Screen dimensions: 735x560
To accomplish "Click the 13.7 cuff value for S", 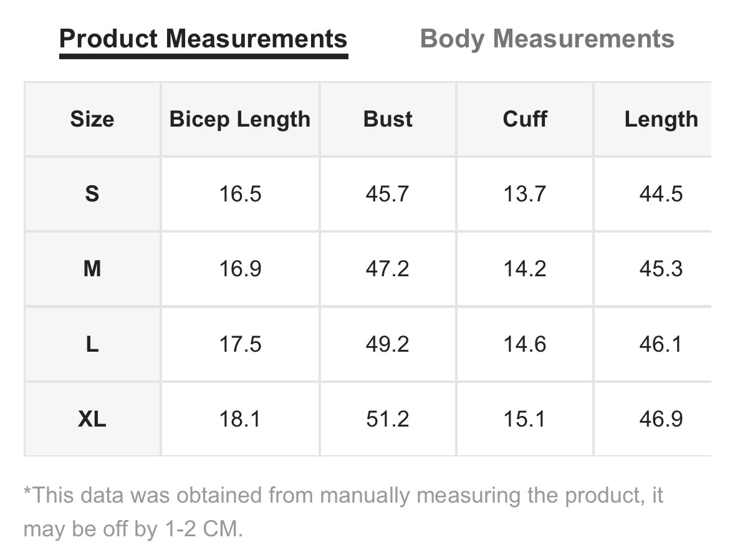I will click(x=524, y=194).
